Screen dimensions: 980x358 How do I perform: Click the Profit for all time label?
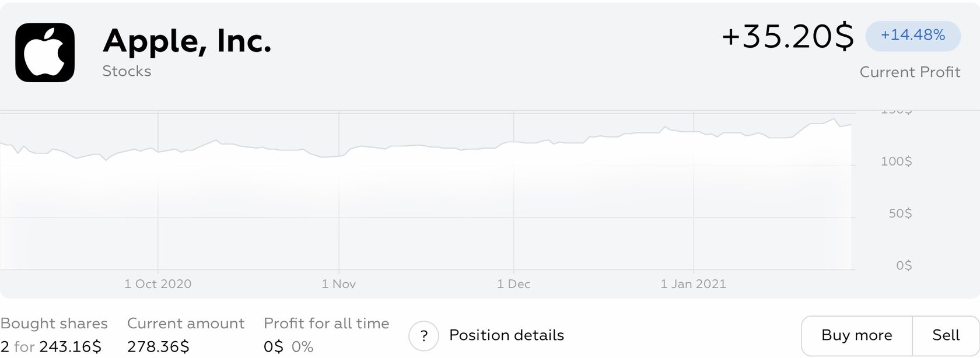[x=326, y=324]
